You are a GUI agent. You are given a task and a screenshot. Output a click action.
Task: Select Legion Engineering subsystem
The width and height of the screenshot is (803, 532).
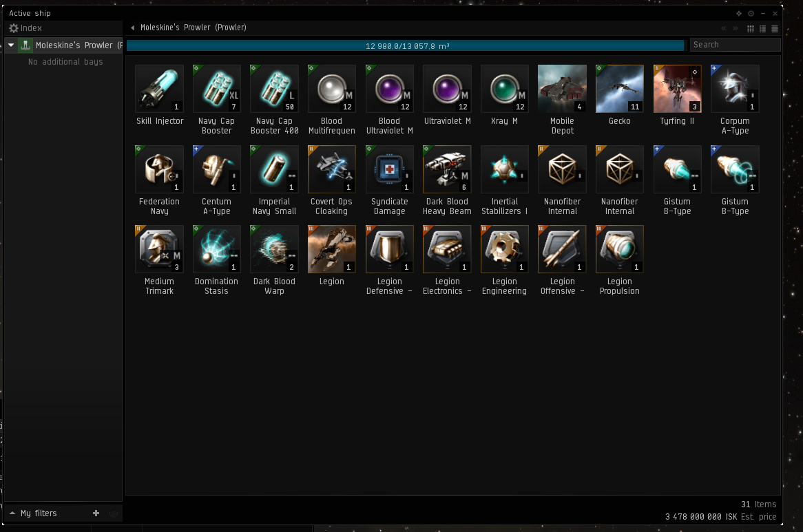tap(504, 249)
